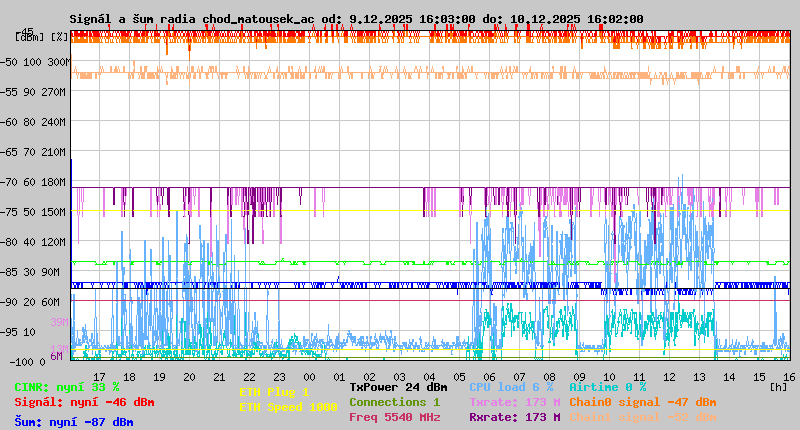
Task: Select the Freq 5540 MHz label
Action: click(x=394, y=417)
